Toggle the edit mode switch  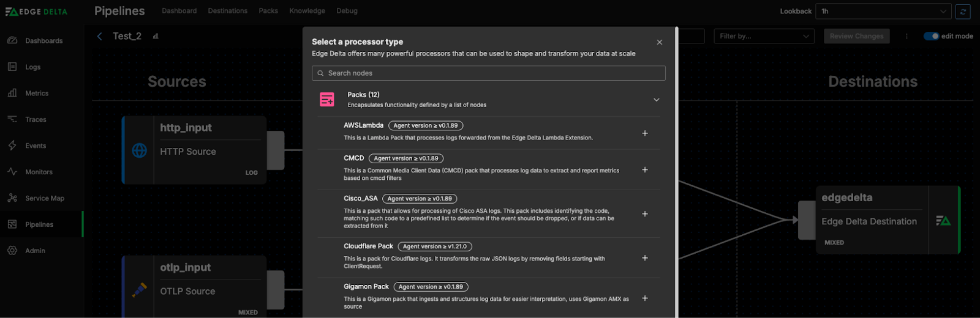(931, 36)
